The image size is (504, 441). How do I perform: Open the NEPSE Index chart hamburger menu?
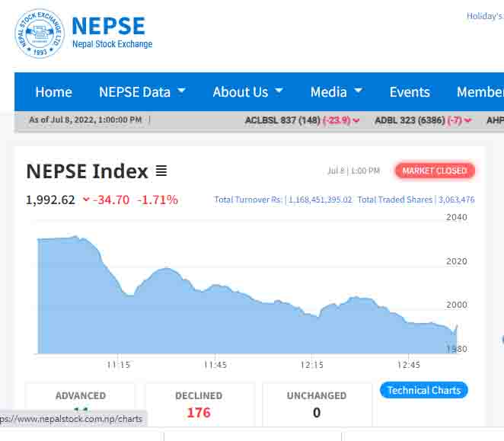tap(161, 171)
